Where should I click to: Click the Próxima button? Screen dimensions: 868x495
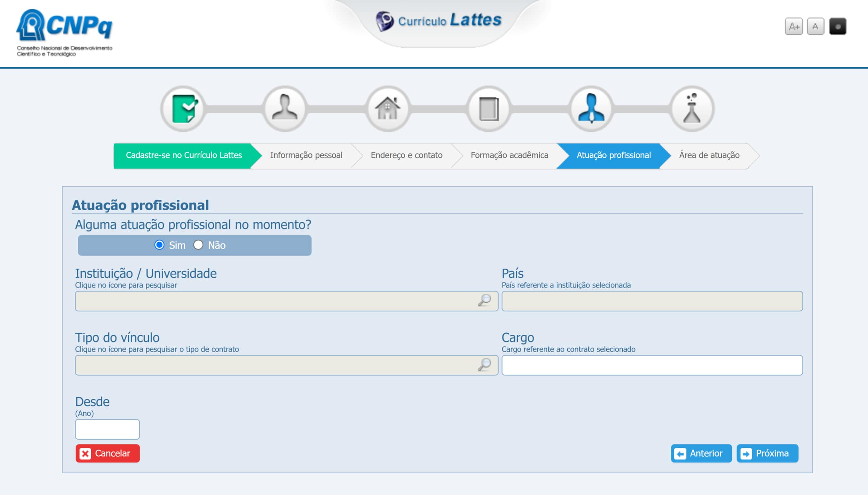tap(767, 453)
